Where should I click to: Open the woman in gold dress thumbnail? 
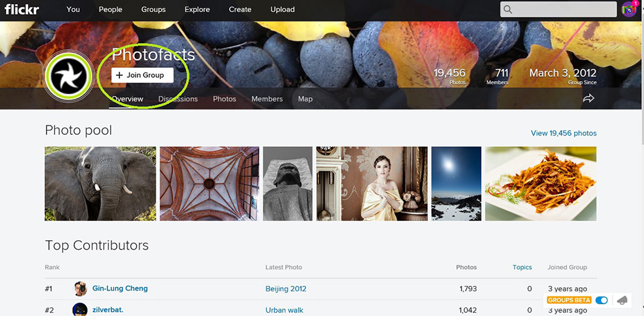pos(372,184)
